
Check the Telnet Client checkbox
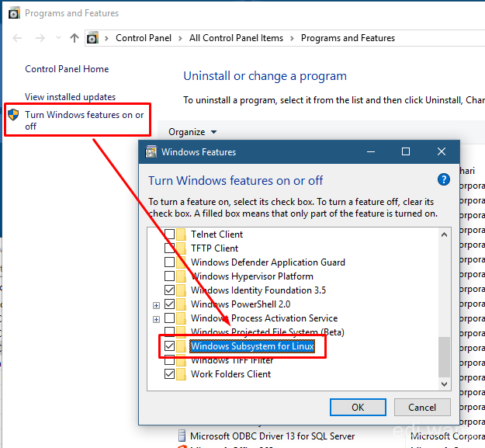click(x=169, y=234)
